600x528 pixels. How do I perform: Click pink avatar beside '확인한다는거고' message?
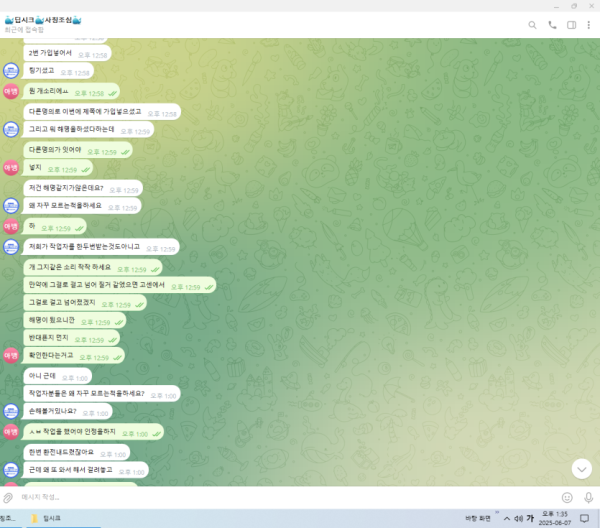tap(11, 355)
